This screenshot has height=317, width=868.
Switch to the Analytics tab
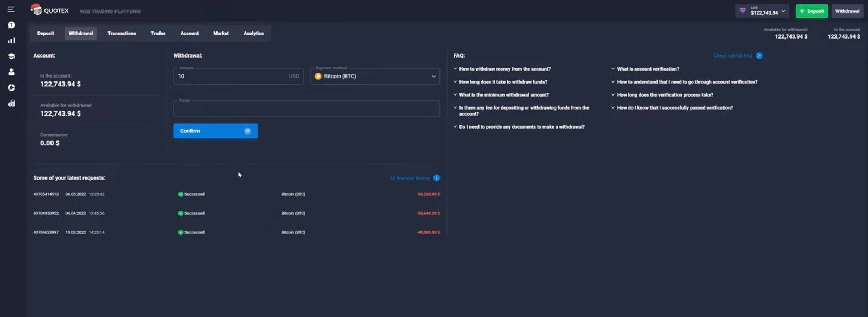click(253, 34)
